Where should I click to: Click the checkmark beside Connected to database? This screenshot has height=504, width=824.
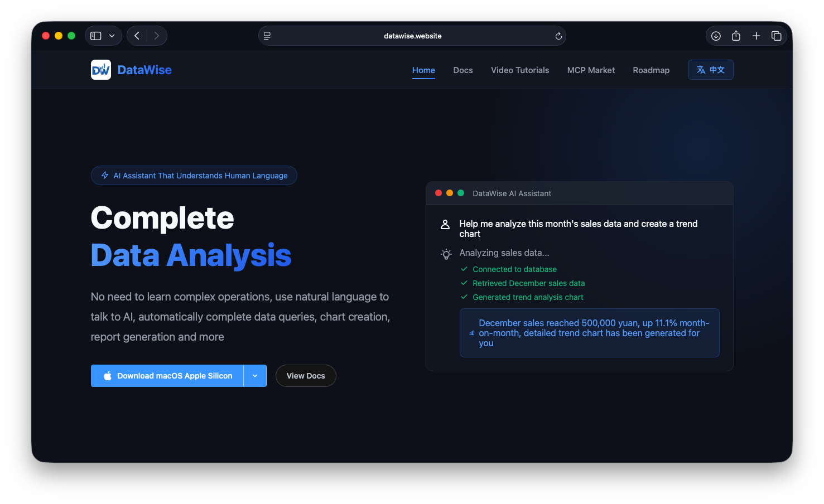pos(464,269)
